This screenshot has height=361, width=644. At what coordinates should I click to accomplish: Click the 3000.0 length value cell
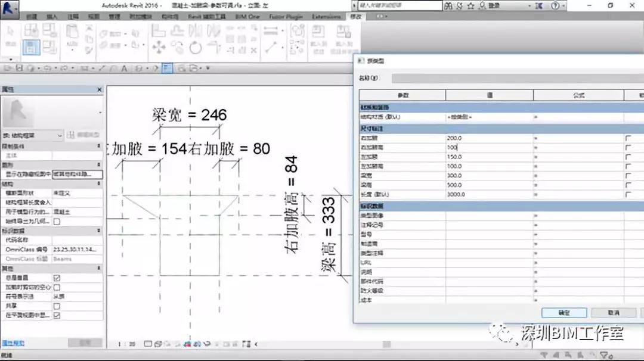[489, 194]
